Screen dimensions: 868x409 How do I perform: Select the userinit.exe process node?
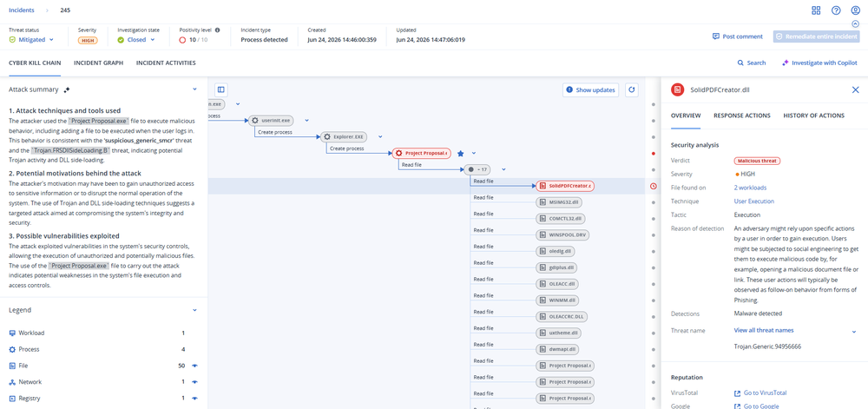[272, 120]
